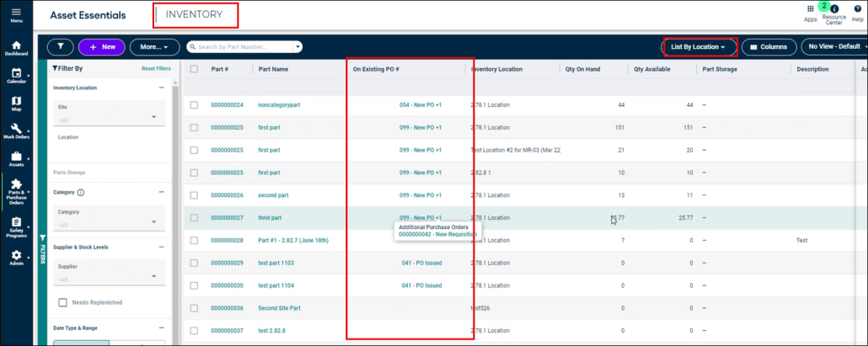
Task: Open the Admin gear icon
Action: pyautogui.click(x=16, y=255)
